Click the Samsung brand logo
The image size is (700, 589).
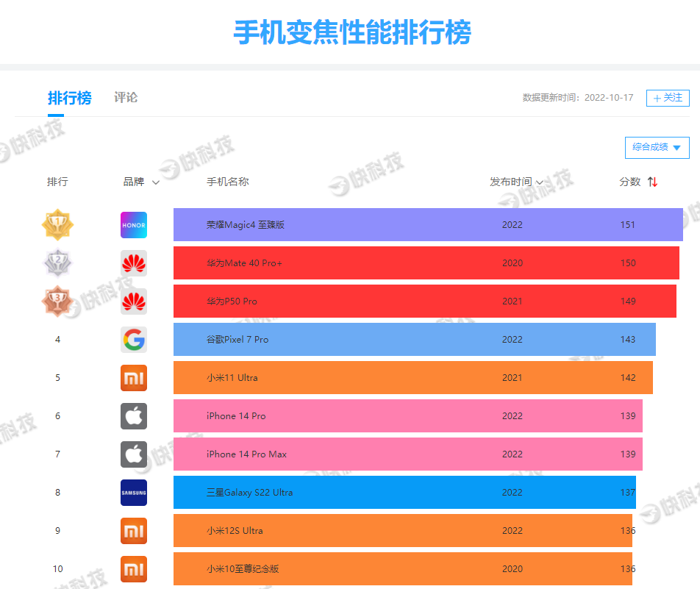pos(134,493)
